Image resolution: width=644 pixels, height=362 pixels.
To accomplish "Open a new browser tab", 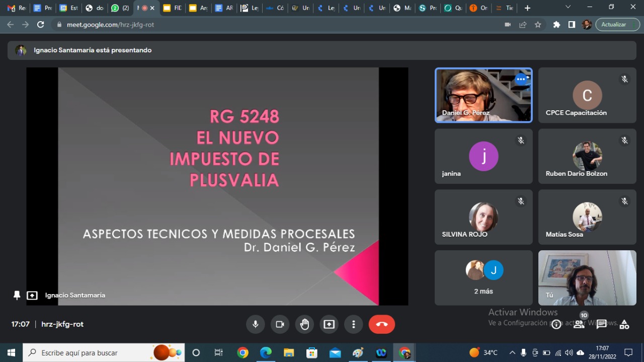I will 527,8.
